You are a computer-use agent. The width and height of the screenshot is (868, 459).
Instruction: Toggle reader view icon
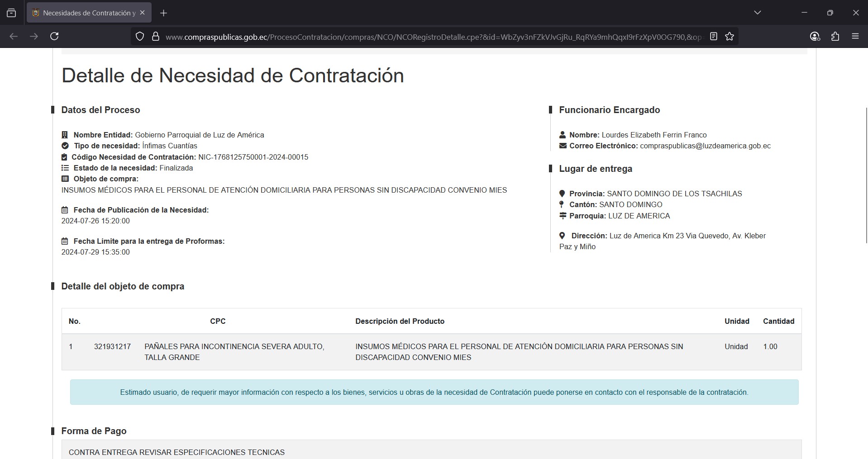(714, 36)
